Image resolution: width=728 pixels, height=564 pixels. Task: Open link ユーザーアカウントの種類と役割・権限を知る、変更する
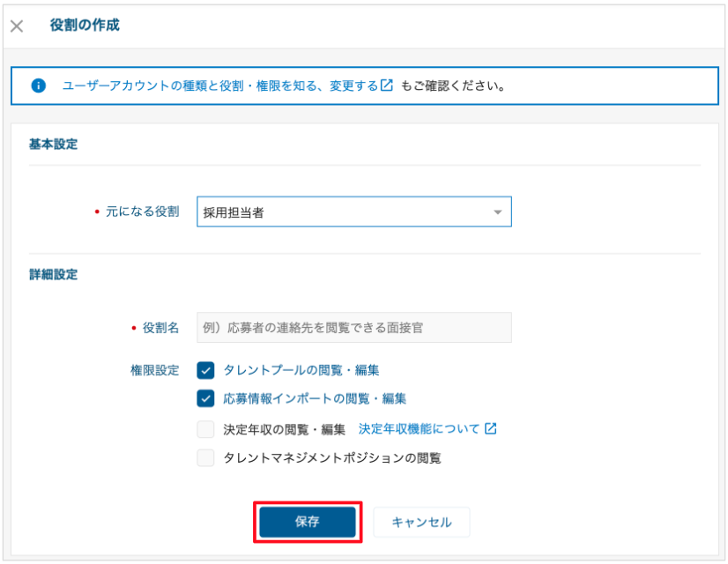click(220, 85)
